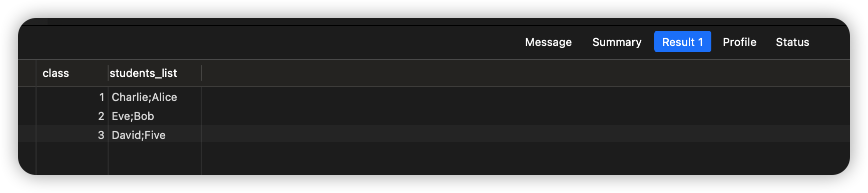868x193 pixels.
Task: Show the Profile tab
Action: click(739, 42)
